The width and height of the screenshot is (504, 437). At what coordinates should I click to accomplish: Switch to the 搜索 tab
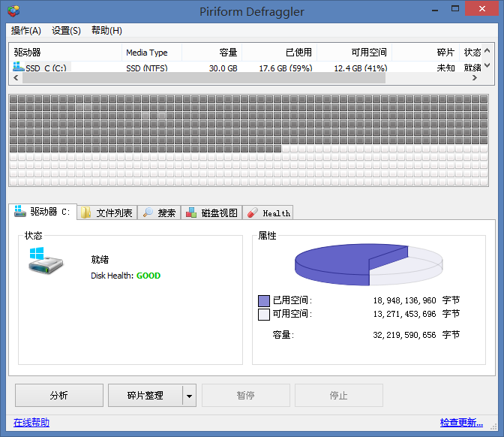[160, 212]
